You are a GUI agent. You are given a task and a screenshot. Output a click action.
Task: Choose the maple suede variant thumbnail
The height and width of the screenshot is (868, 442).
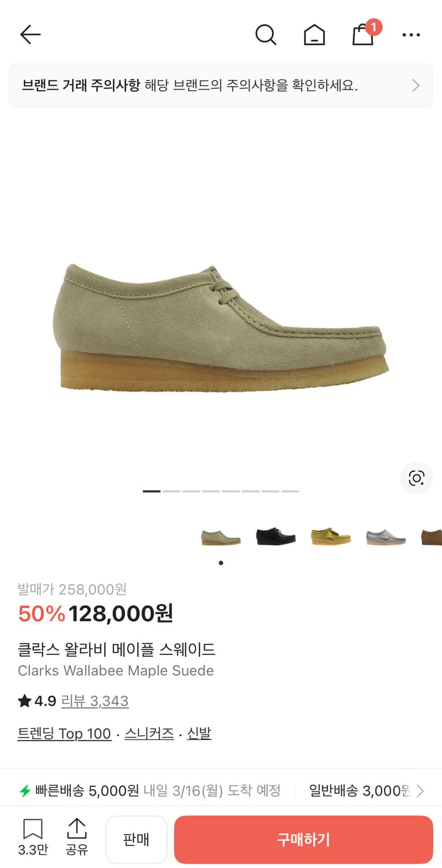click(221, 536)
